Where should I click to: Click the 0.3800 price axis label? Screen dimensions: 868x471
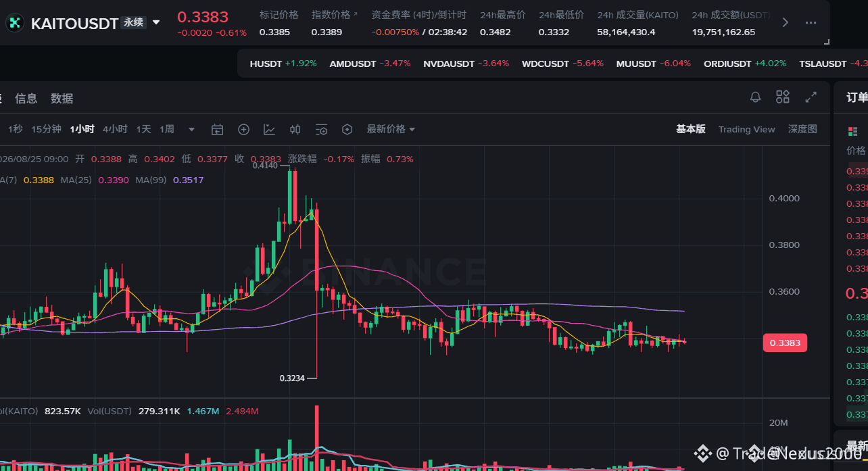click(x=784, y=245)
